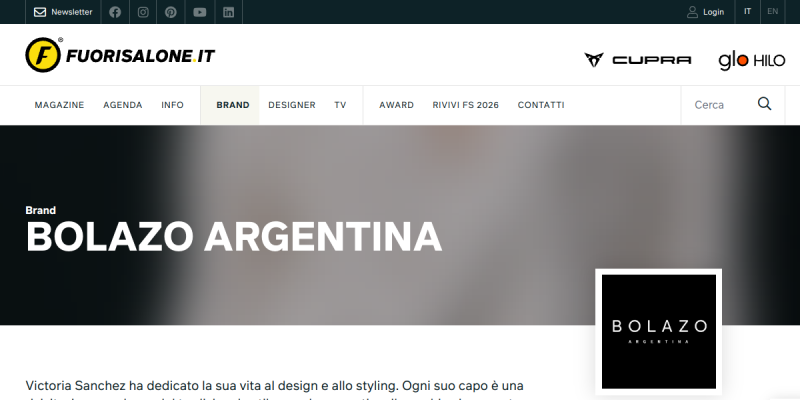Image resolution: width=800 pixels, height=400 pixels.
Task: Open the Instagram social icon
Action: coord(143,12)
